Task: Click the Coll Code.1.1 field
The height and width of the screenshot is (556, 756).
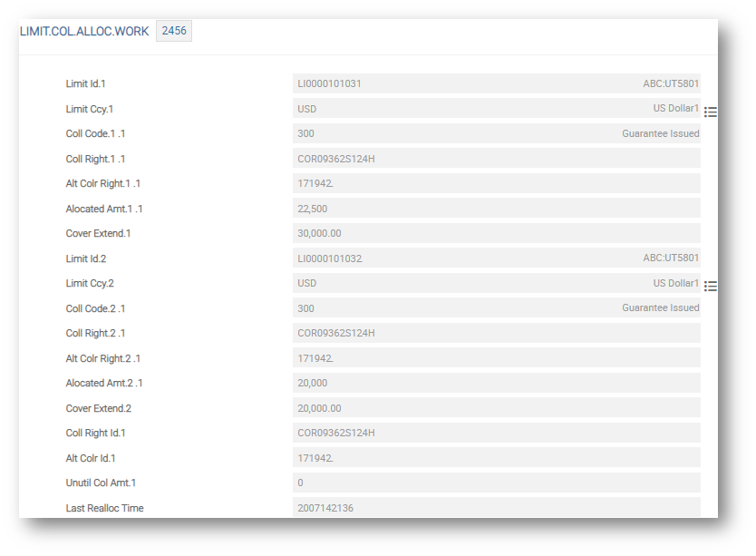Action: (x=496, y=133)
